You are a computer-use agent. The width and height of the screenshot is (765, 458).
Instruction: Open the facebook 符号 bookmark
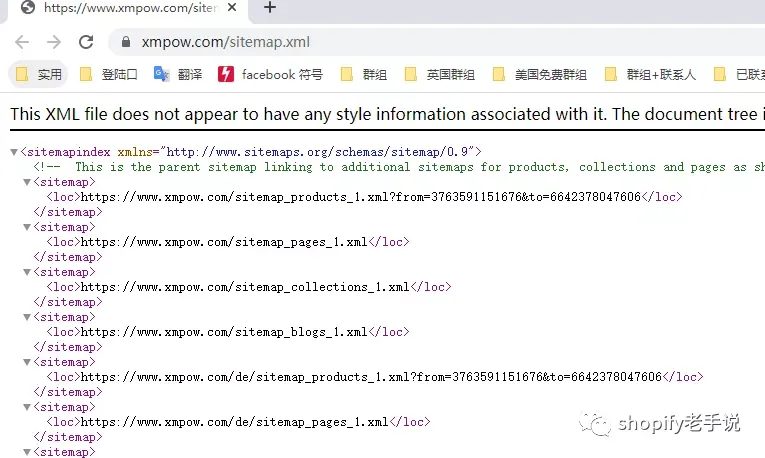(x=270, y=74)
